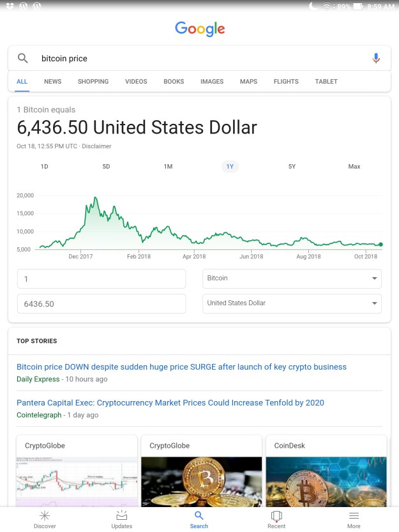Expand the Bitcoin currency dropdown
Screen dimensions: 399x532
pyautogui.click(x=292, y=278)
